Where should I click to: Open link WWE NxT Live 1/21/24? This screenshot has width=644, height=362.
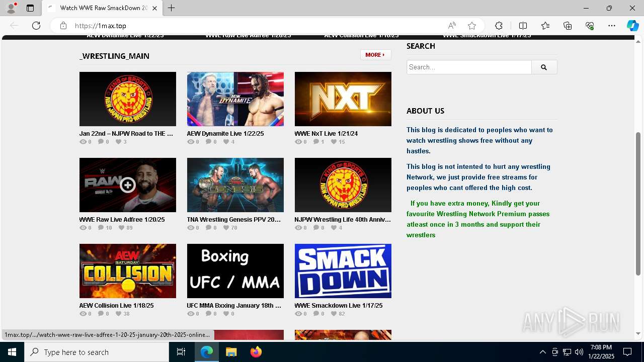[x=326, y=134]
